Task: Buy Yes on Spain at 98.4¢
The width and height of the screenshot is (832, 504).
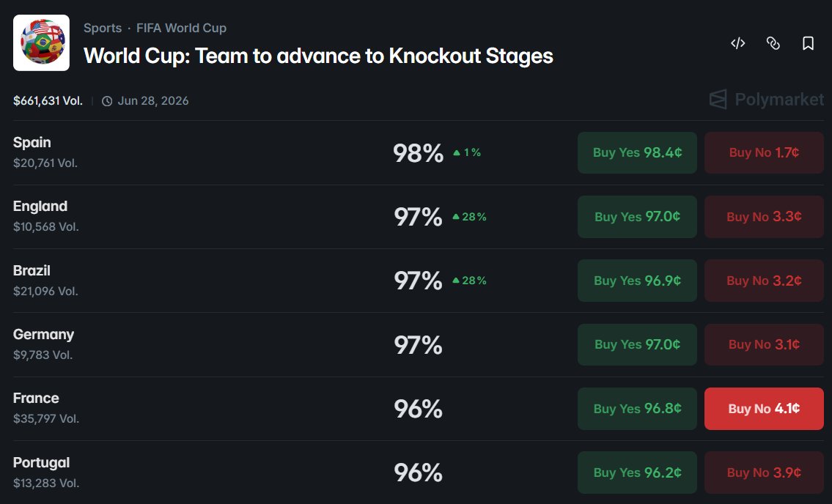Action: (x=637, y=153)
